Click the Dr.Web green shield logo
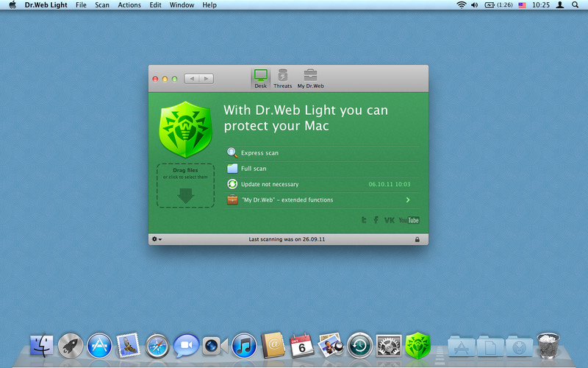The height and width of the screenshot is (368, 588). [185, 127]
